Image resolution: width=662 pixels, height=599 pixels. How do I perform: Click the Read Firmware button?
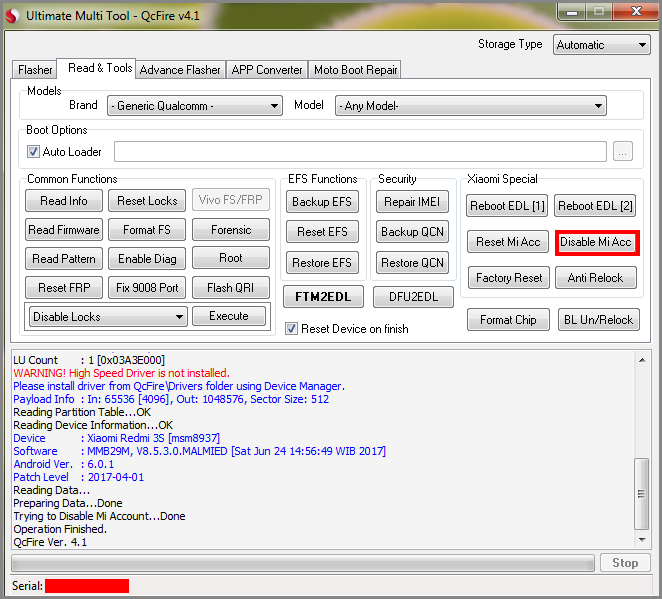[x=64, y=230]
